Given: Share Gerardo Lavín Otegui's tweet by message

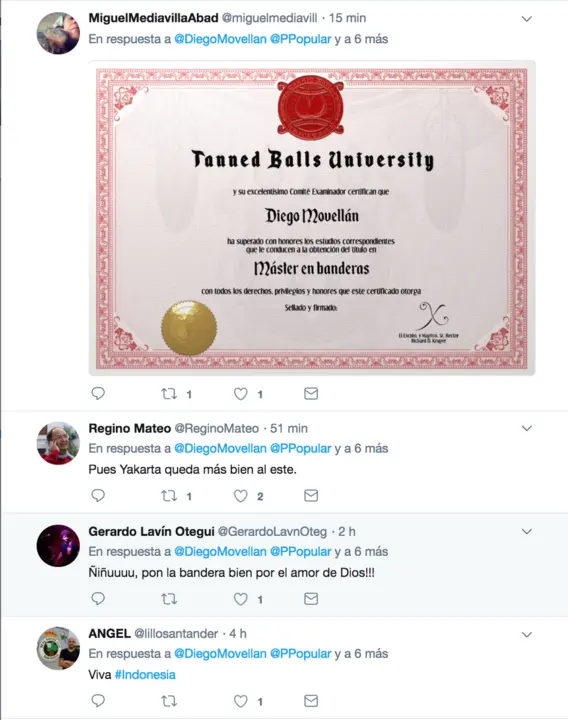Looking at the screenshot, I should [311, 598].
